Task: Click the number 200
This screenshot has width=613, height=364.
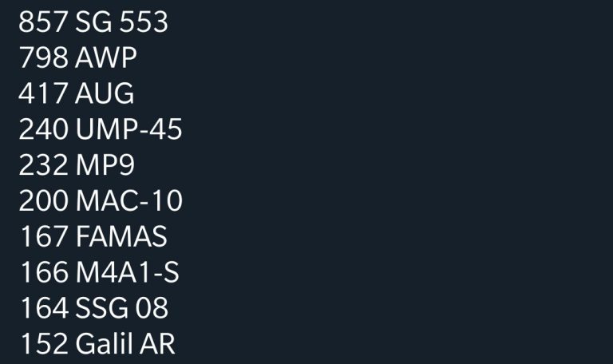Action: pos(43,201)
